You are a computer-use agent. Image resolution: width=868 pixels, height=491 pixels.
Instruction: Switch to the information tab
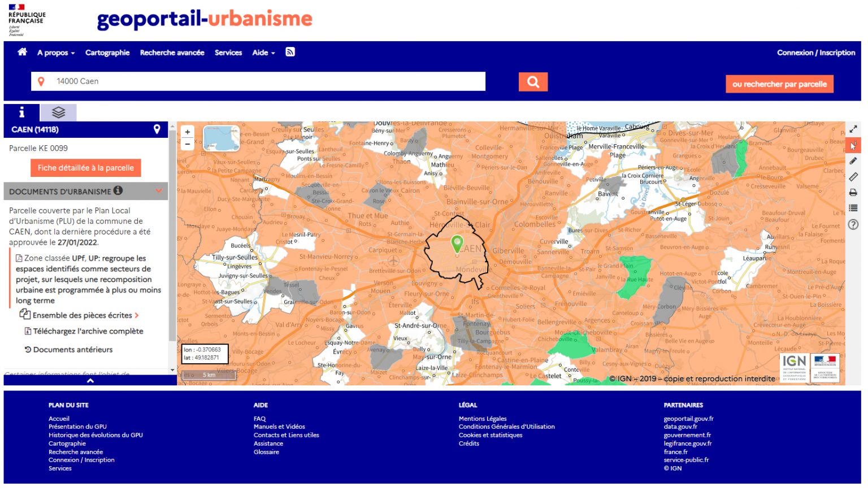click(x=21, y=112)
